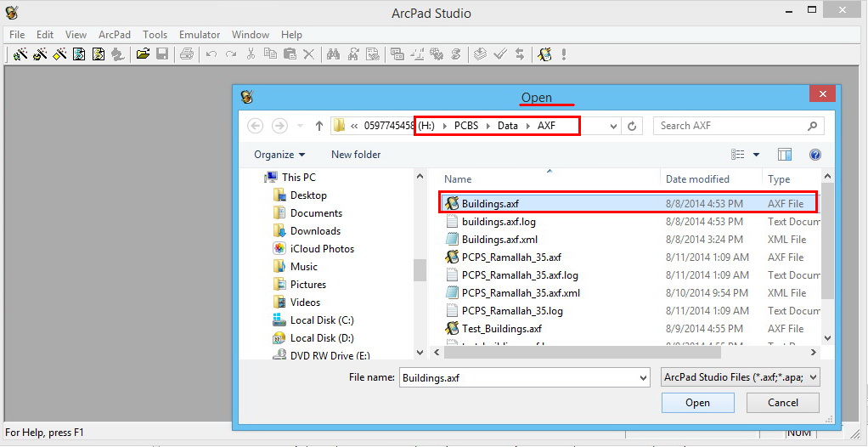The width and height of the screenshot is (868, 447).
Task: Toggle the preview pane icon
Action: [785, 155]
